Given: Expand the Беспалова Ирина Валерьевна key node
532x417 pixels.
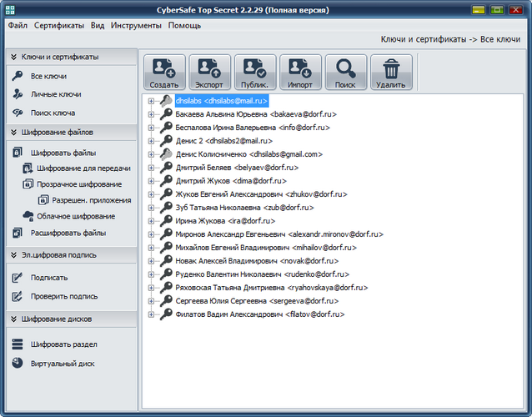Looking at the screenshot, I should tap(151, 128).
